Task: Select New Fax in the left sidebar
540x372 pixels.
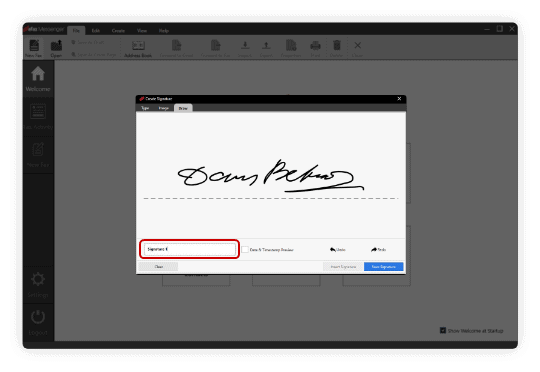Action: pyautogui.click(x=38, y=155)
